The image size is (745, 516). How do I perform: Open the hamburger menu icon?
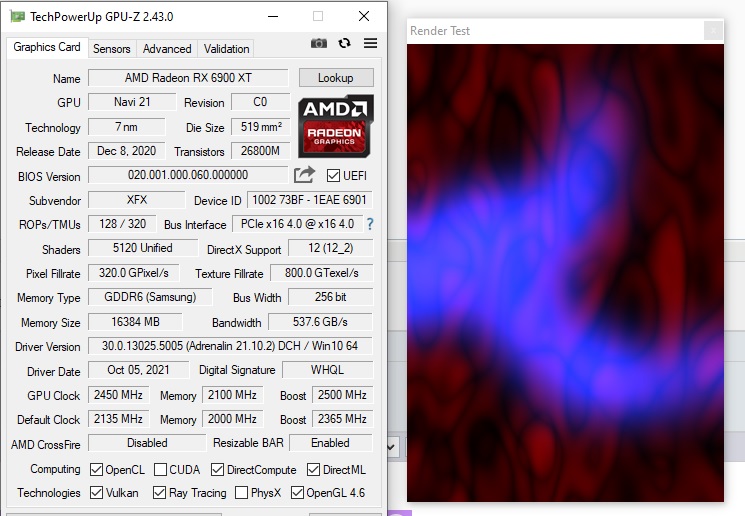371,43
